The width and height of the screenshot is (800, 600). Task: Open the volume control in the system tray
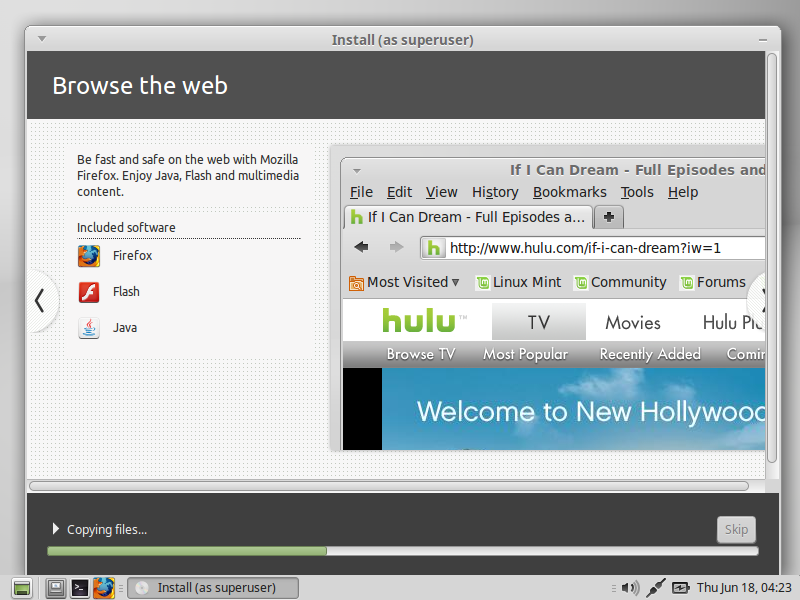[631, 588]
